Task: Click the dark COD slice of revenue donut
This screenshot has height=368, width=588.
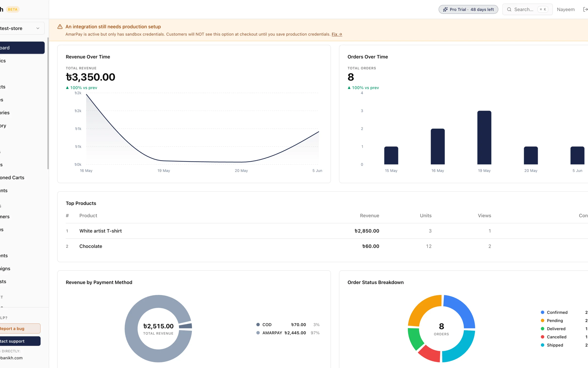Action: (x=186, y=326)
